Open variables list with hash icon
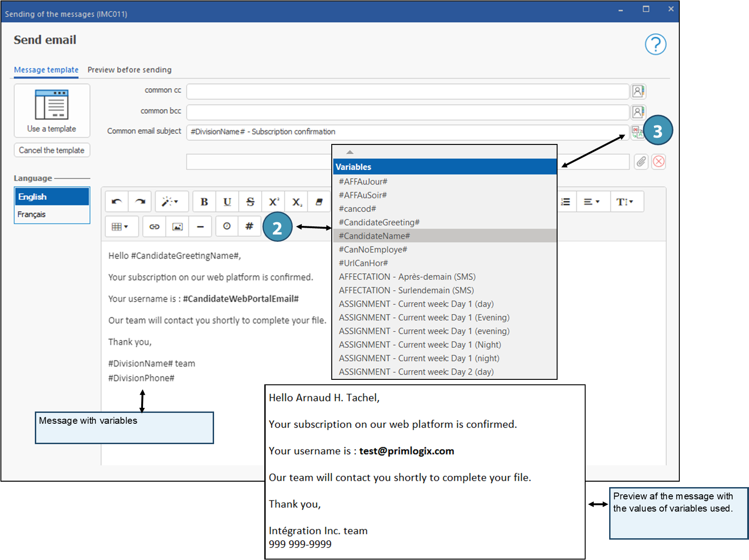Image resolution: width=749 pixels, height=560 pixels. [249, 226]
